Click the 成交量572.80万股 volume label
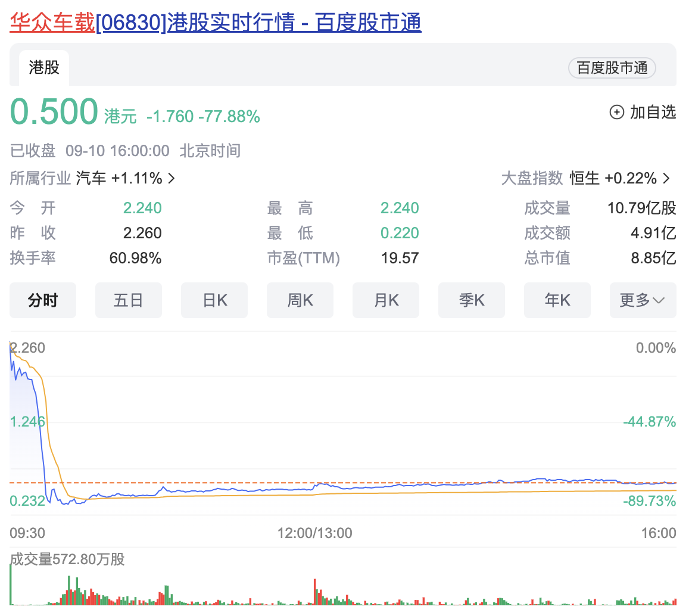This screenshot has height=616, width=692. point(67,559)
